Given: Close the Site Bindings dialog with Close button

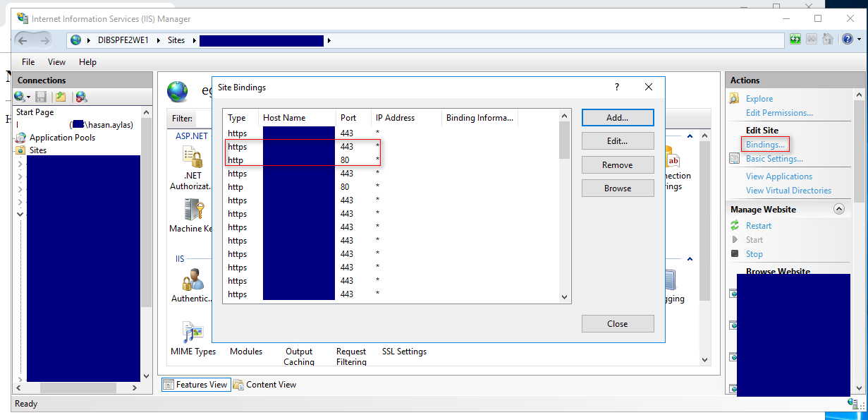Looking at the screenshot, I should [x=618, y=323].
